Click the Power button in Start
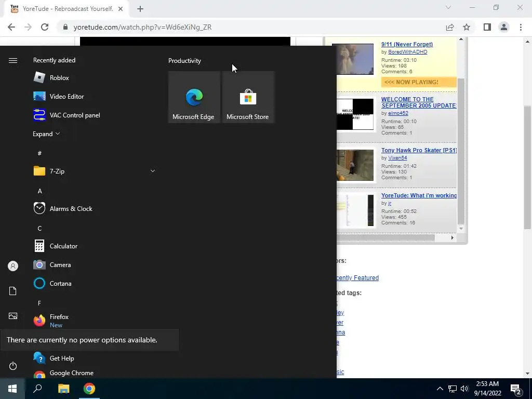The height and width of the screenshot is (399, 532). pyautogui.click(x=13, y=366)
